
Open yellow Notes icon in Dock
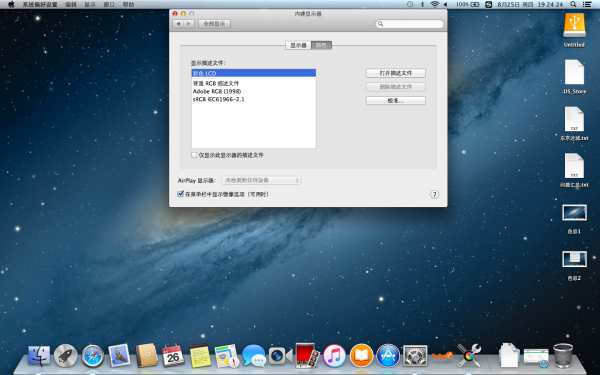[x=200, y=356]
